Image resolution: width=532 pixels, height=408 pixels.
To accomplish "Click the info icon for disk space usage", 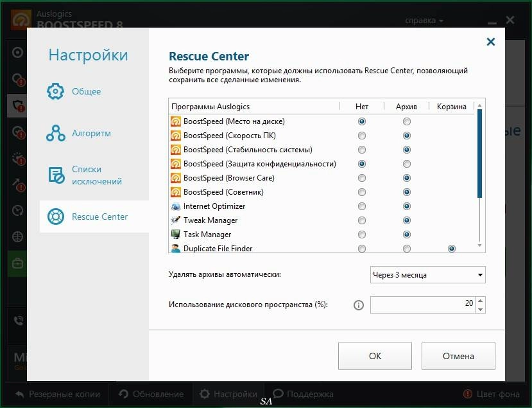I will pyautogui.click(x=359, y=305).
